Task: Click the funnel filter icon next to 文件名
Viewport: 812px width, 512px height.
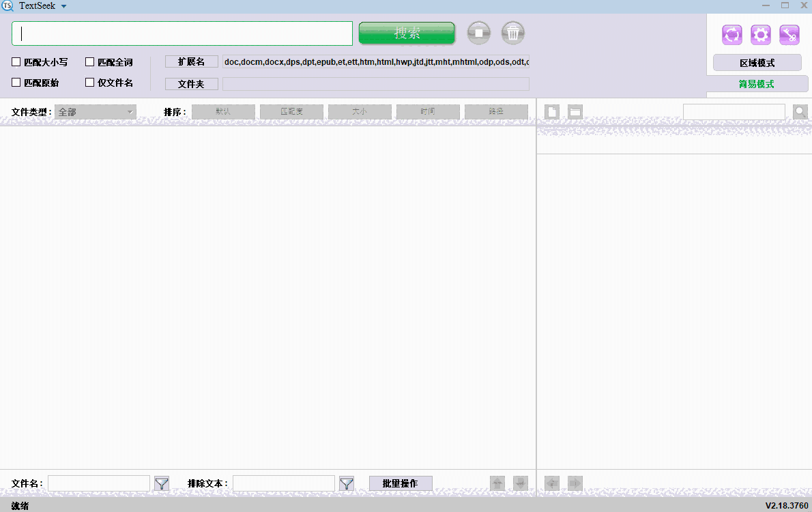Action: [162, 483]
